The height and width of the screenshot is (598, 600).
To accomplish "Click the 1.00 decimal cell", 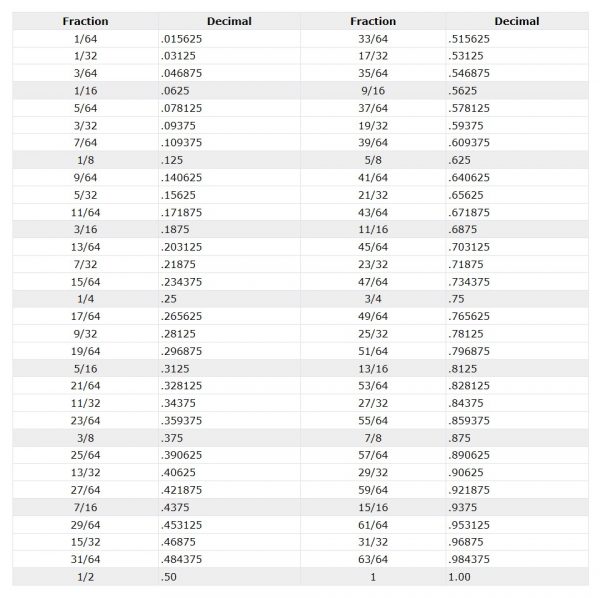I will pyautogui.click(x=460, y=577).
